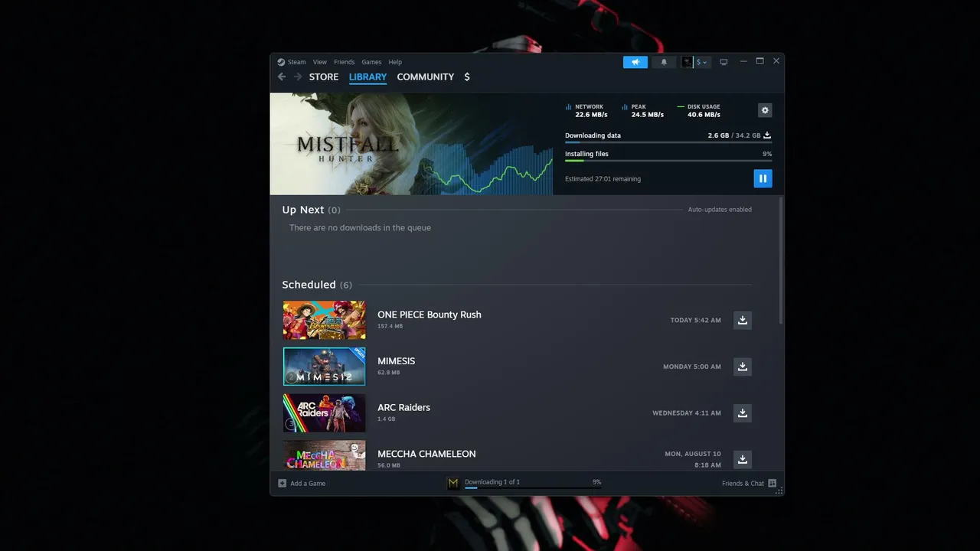Screen dimensions: 980x551
Task: Switch to the COMMUNITY tab
Action: pyautogui.click(x=426, y=77)
